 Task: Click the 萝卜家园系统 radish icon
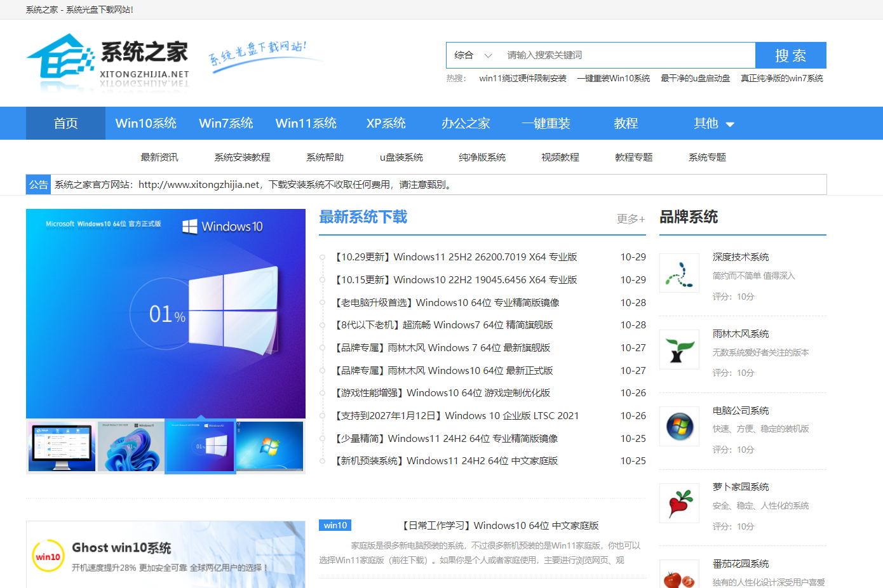pos(679,503)
